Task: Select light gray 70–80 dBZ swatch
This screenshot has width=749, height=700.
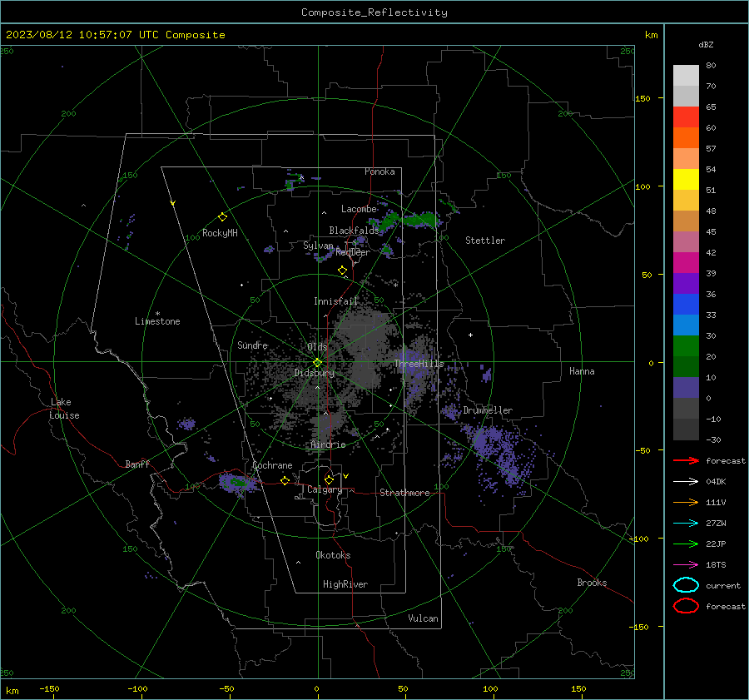Action: [686, 76]
